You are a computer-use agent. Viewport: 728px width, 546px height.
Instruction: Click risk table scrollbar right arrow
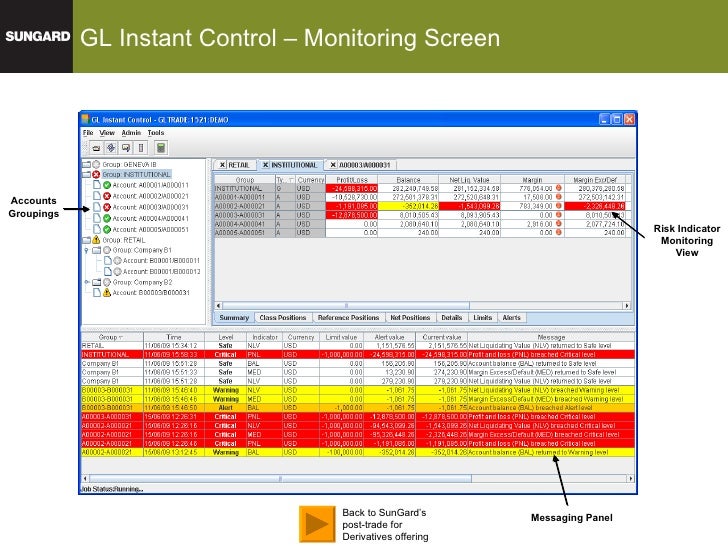click(627, 306)
